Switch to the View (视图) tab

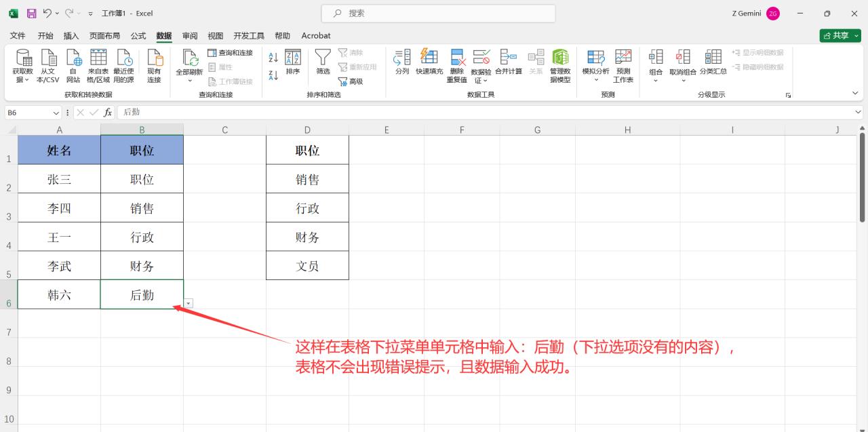coord(216,36)
